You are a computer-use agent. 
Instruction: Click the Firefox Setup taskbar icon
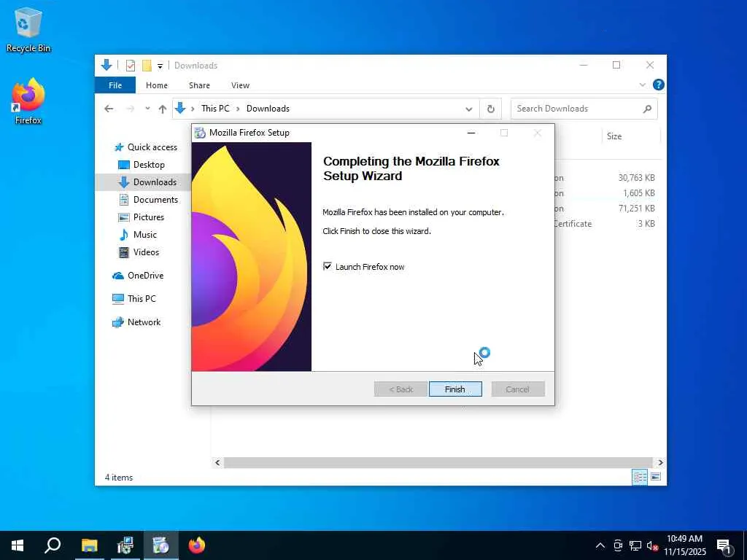160,545
